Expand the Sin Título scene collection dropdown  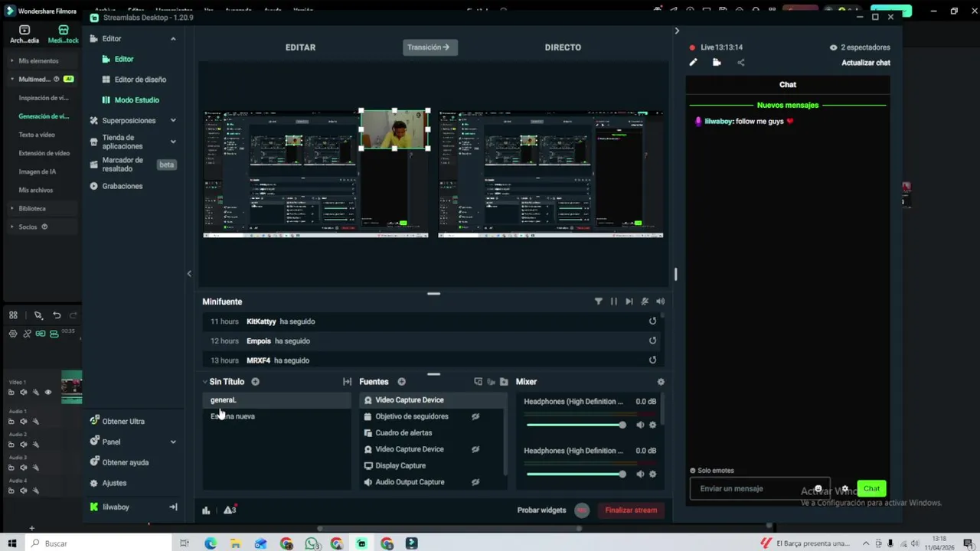point(205,382)
